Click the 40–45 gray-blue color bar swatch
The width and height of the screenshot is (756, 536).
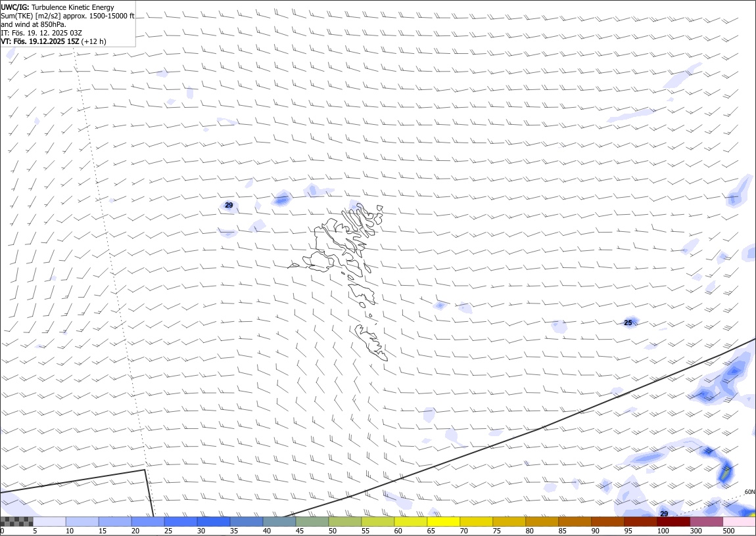click(279, 522)
